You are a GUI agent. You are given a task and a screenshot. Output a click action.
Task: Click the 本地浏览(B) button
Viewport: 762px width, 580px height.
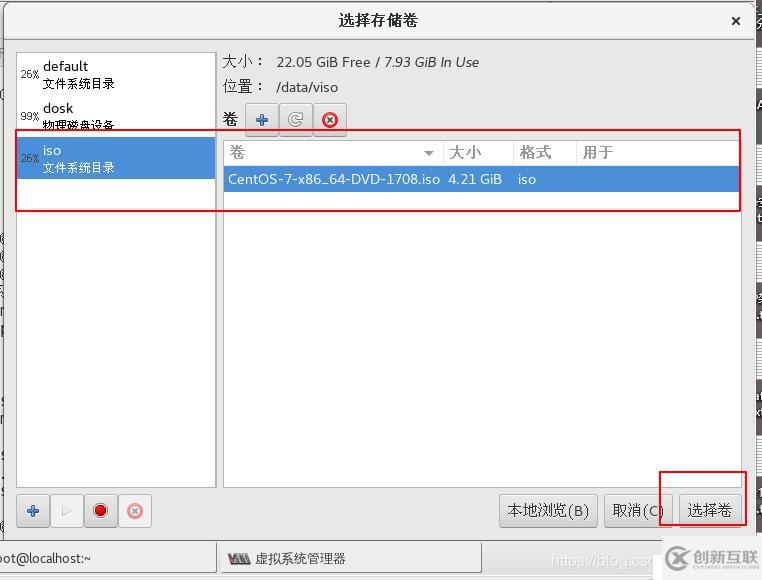click(x=548, y=511)
